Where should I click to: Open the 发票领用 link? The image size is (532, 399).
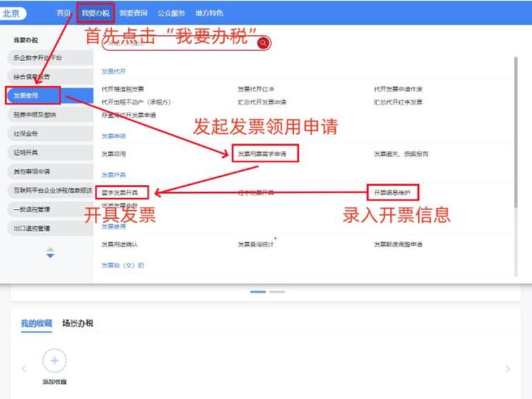(x=114, y=154)
